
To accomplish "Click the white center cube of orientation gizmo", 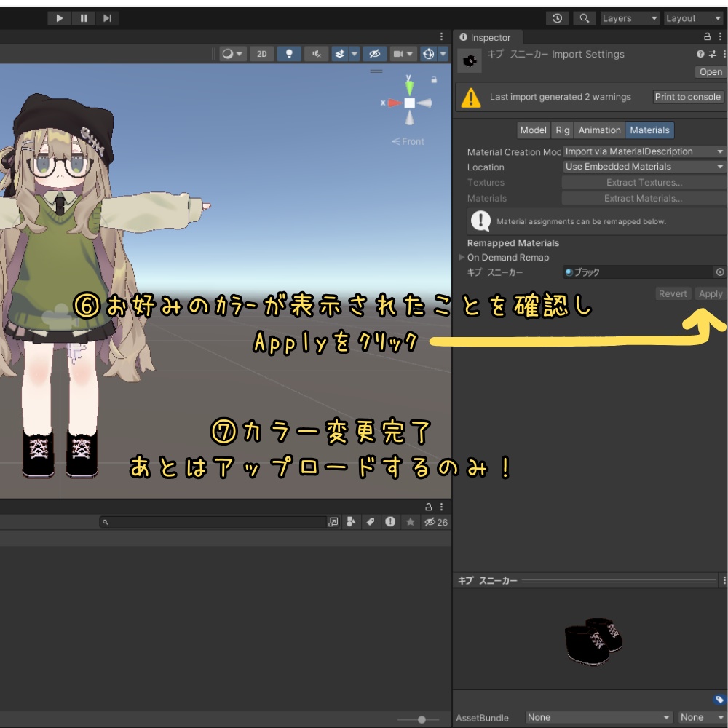I will (x=409, y=103).
